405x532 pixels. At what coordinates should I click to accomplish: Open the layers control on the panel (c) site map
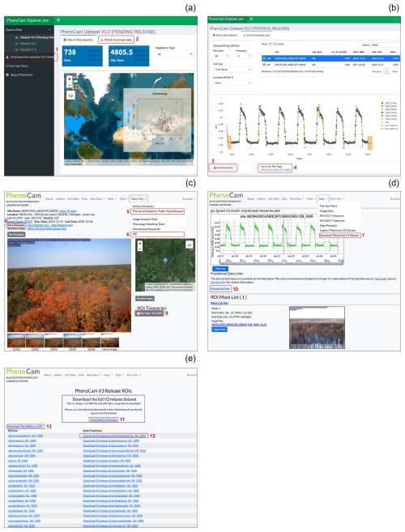(x=190, y=245)
